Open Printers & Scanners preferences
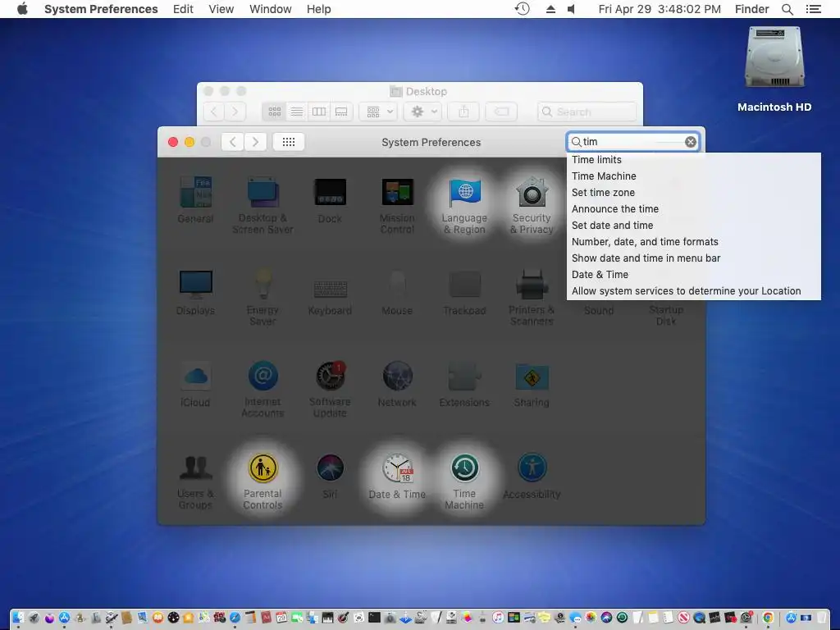 [x=532, y=297]
